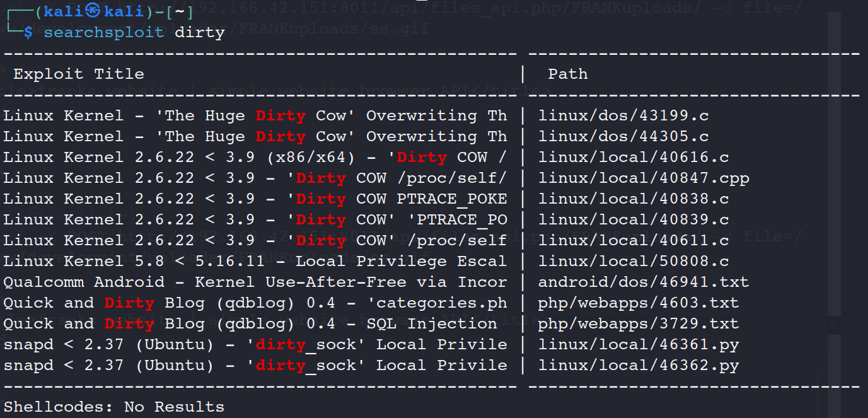Click the Path column header
868x418 pixels.
click(x=567, y=74)
